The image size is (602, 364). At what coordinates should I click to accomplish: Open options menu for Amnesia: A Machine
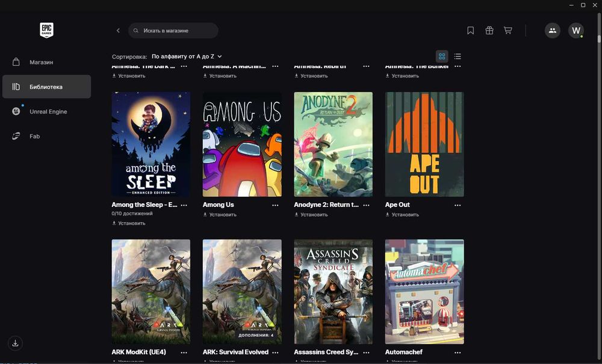[x=275, y=66]
